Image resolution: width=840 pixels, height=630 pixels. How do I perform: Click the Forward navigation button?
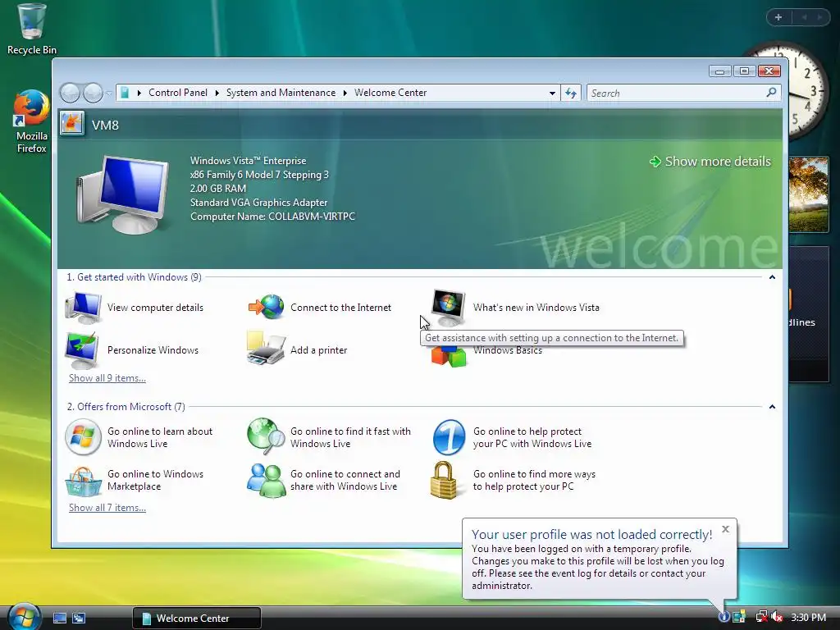[x=93, y=94]
